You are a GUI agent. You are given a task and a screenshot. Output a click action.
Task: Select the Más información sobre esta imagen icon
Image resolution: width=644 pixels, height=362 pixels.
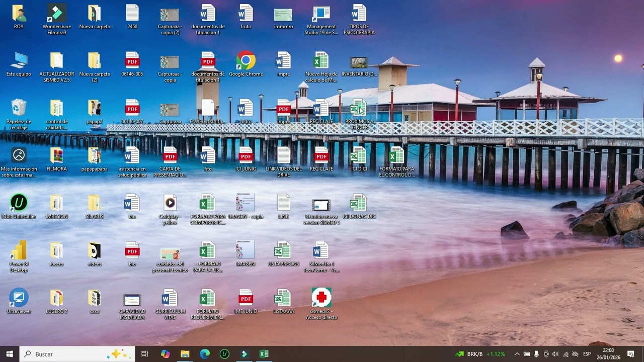pos(19,162)
